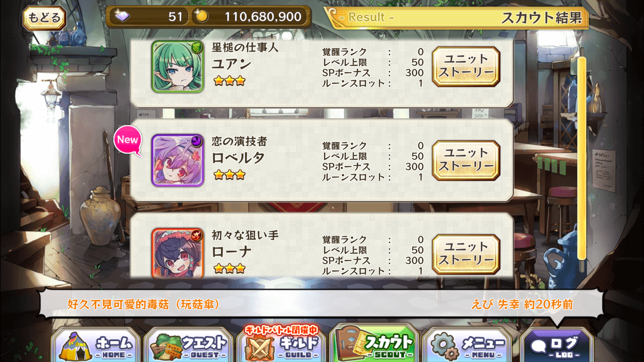Click the gold coin currency icon
This screenshot has width=644, height=362.
tap(201, 16)
